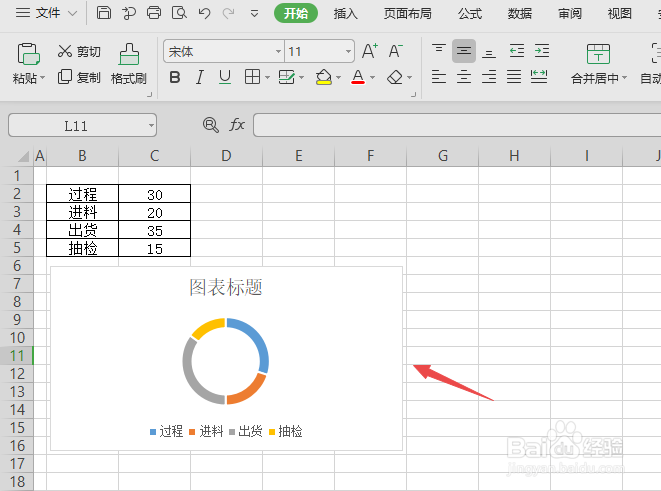Expand the borders dropdown arrow
The image size is (661, 491).
tap(267, 78)
